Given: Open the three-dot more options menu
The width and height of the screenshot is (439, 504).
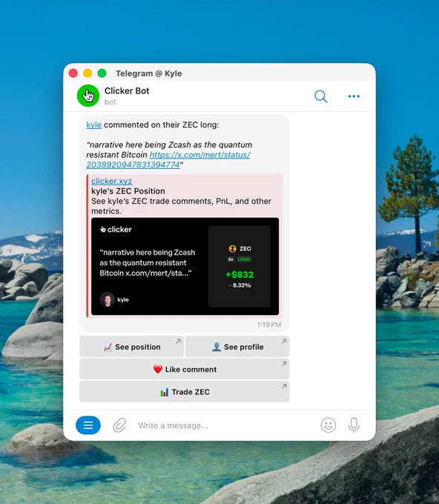Looking at the screenshot, I should [x=354, y=96].
